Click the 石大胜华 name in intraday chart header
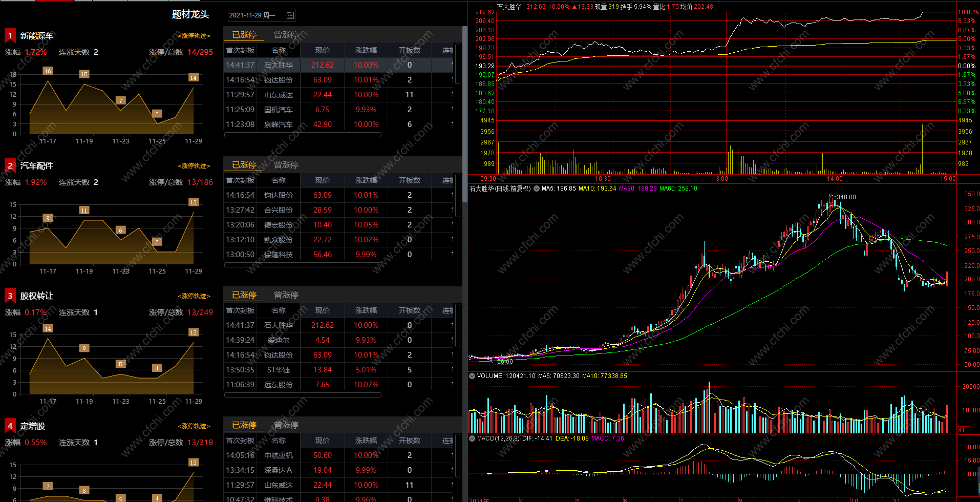The height and width of the screenshot is (502, 980). 509,7
